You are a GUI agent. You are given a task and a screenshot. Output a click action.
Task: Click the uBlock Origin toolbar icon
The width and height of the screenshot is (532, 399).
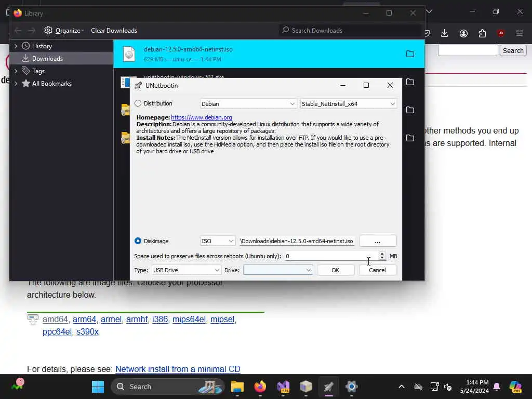[x=500, y=33]
